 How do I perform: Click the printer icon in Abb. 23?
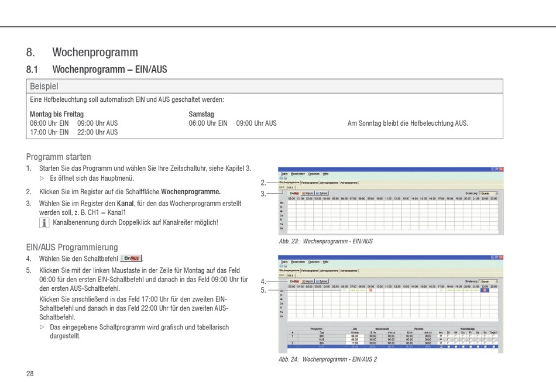[x=285, y=178]
